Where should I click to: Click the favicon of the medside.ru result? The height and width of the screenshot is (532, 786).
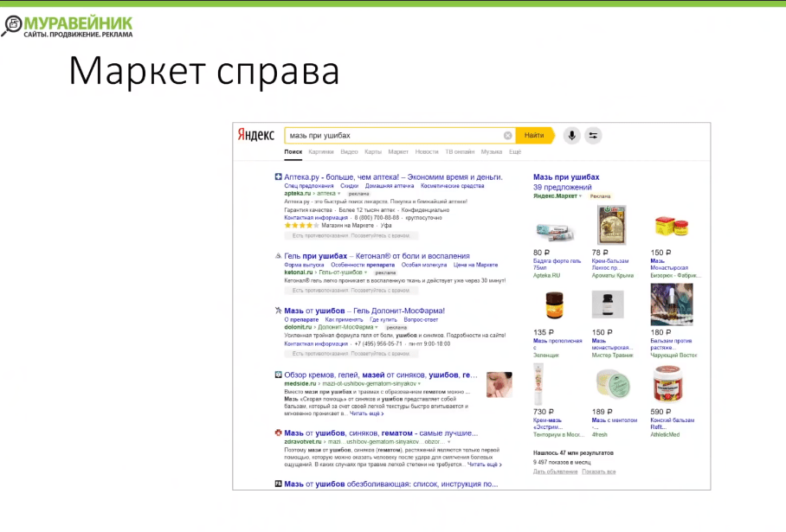coord(278,375)
